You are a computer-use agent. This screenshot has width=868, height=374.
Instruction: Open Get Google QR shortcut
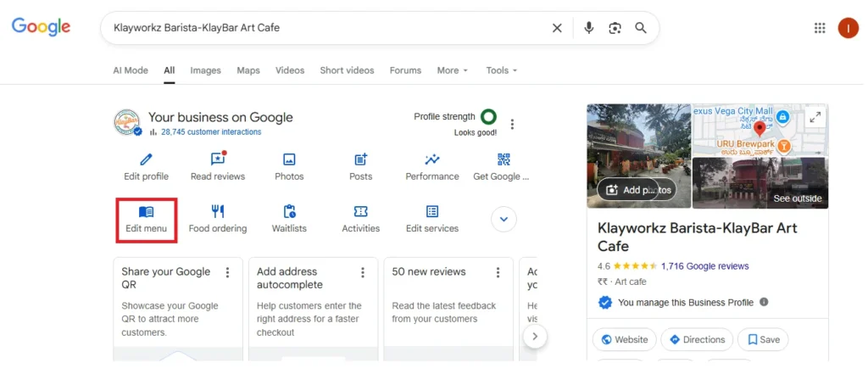(502, 167)
